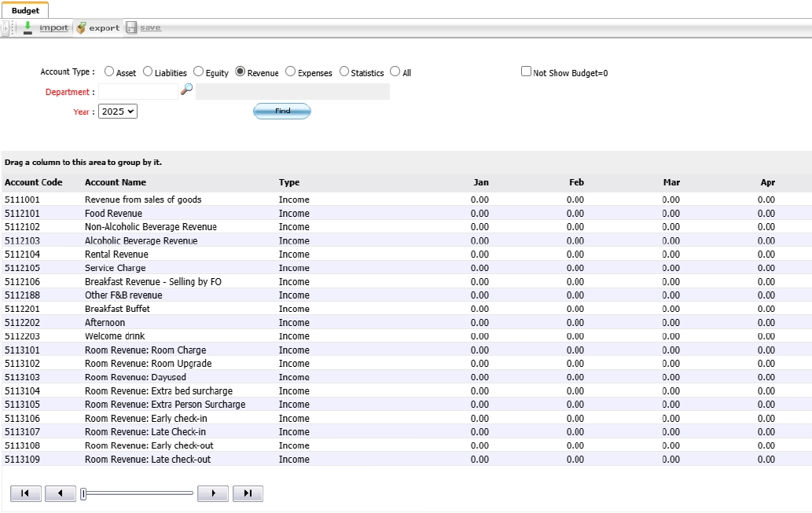Click the import link text
Viewport: 812px width, 513px height.
[x=53, y=27]
